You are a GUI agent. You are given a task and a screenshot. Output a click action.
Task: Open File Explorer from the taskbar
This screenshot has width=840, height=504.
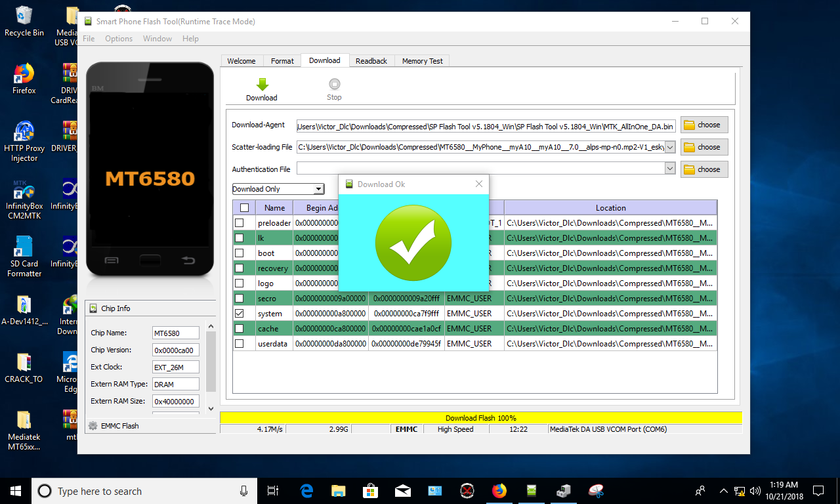(x=338, y=491)
